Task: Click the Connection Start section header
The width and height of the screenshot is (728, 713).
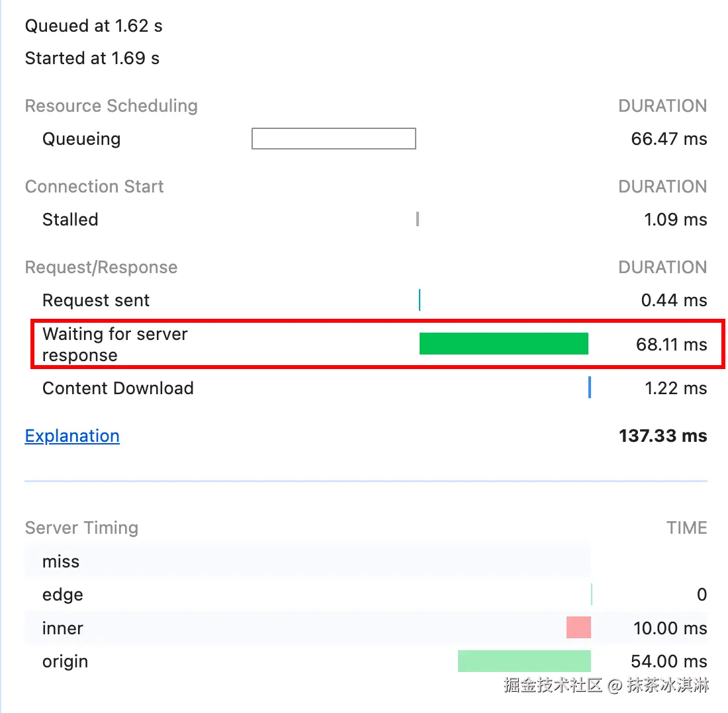Action: click(94, 187)
